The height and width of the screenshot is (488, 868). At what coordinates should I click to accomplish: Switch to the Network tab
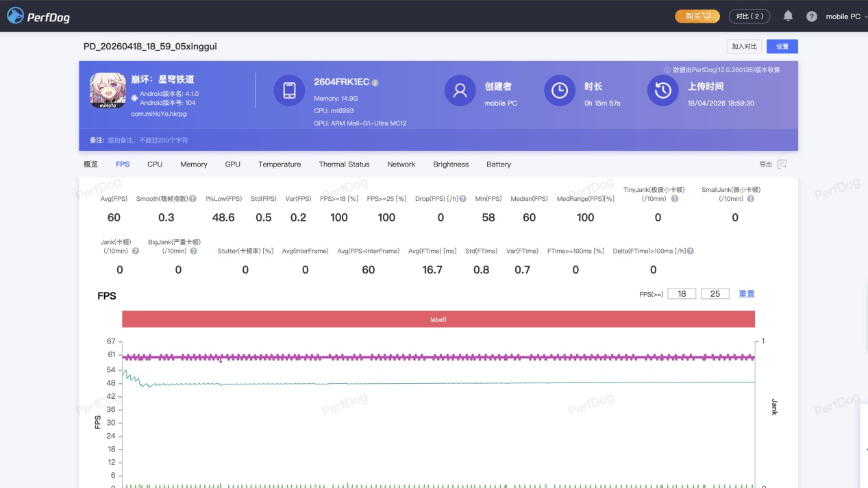tap(401, 164)
